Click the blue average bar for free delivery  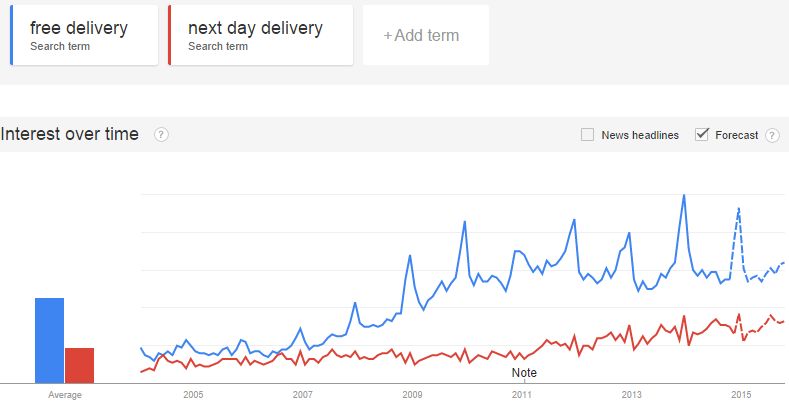49,341
